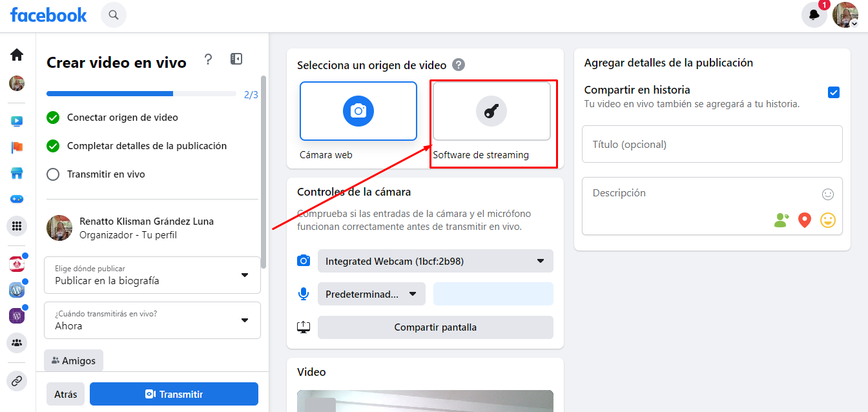This screenshot has height=412, width=868.
Task: Open the Gaming controller sidebar icon
Action: tap(17, 199)
